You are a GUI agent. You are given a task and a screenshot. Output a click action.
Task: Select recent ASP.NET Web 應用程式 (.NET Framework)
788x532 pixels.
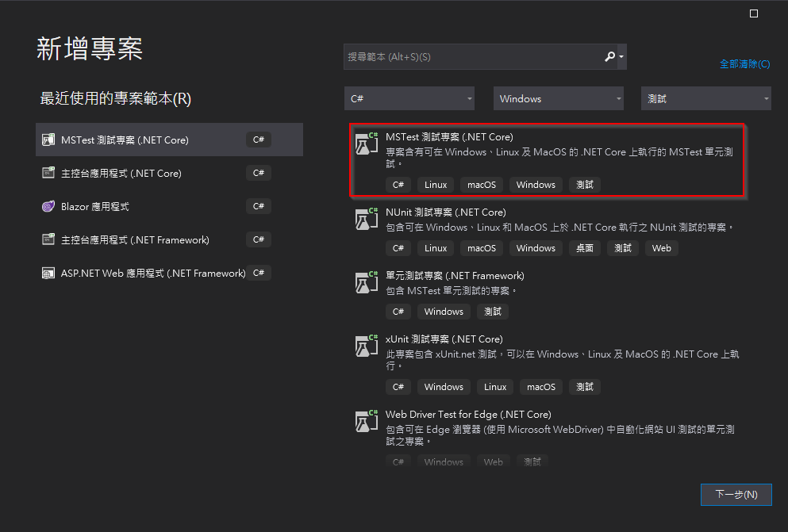pos(169,273)
